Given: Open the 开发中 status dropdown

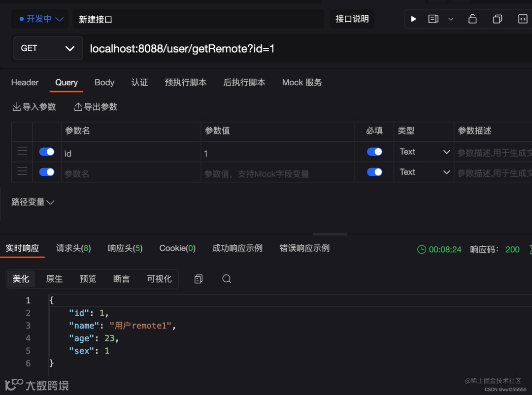Looking at the screenshot, I should pyautogui.click(x=41, y=19).
